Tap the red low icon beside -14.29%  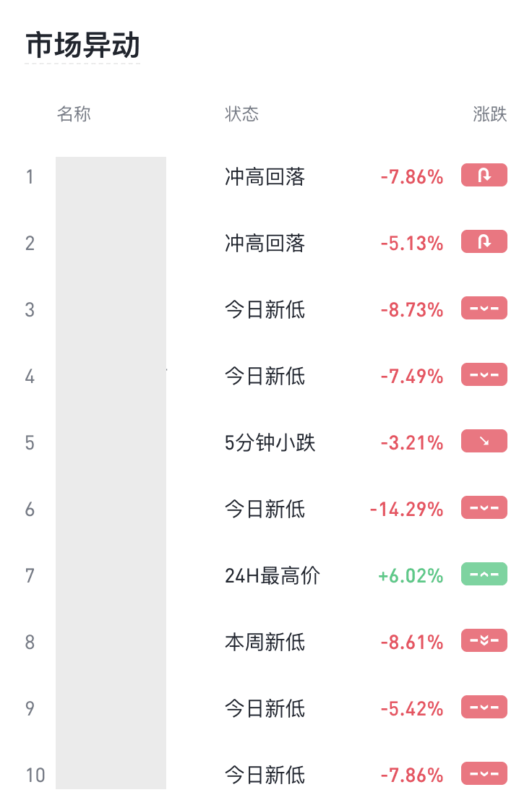tap(484, 508)
